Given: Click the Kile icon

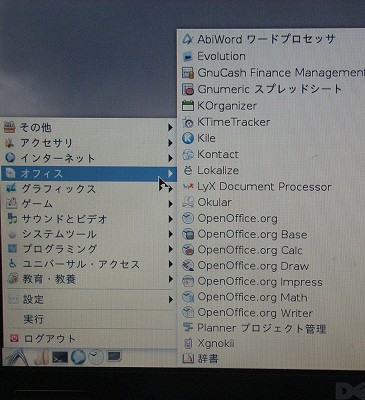Looking at the screenshot, I should [188, 138].
